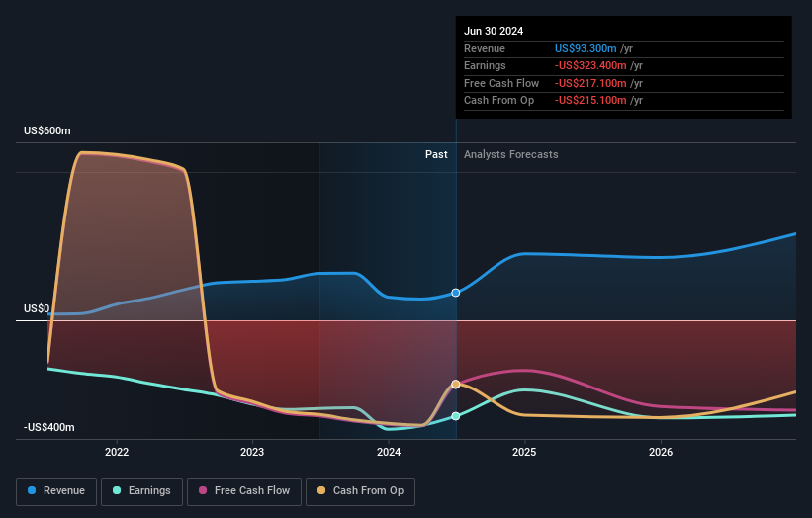
Task: Click the Jun 30 2024 tooltip date
Action: tap(494, 31)
